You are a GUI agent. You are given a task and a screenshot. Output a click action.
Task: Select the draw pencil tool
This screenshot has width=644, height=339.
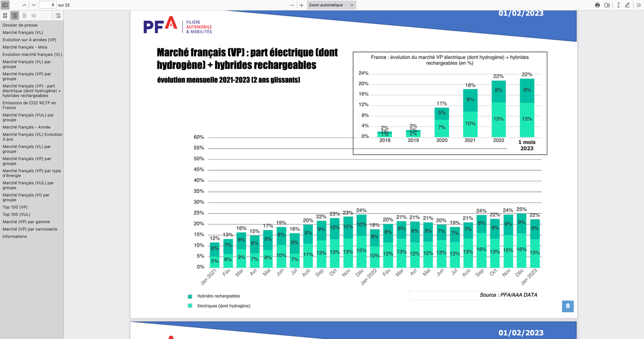click(627, 5)
